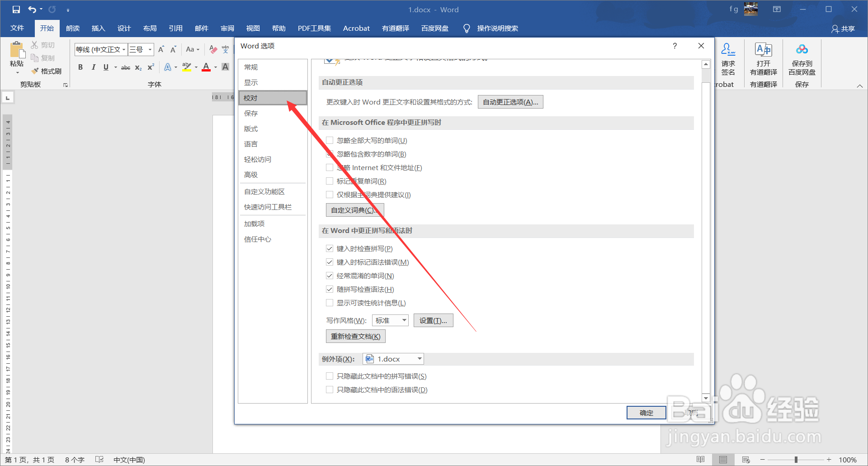This screenshot has width=868, height=466.
Task: Uncheck 随拼写检查语法 checkbox
Action: [x=330, y=290]
